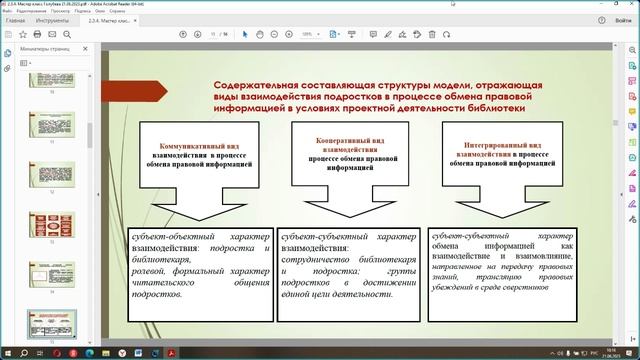This screenshot has height=360, width=640.
Task: Open the Просмотр menu
Action: pos(60,11)
